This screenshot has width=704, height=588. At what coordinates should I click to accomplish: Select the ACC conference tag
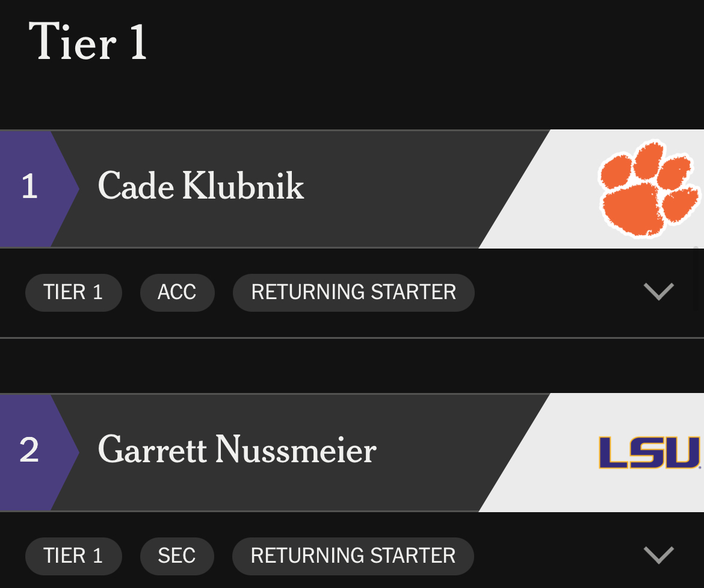tap(177, 292)
